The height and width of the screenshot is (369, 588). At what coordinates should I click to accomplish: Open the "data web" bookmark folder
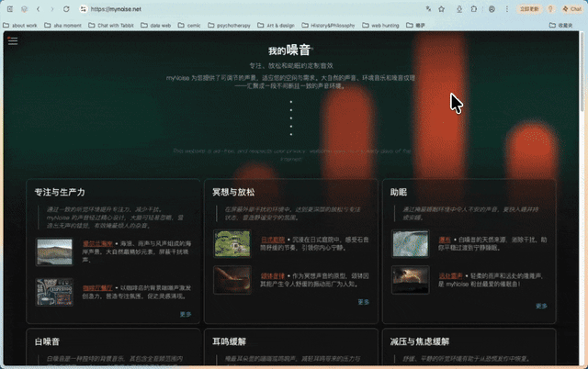point(156,26)
